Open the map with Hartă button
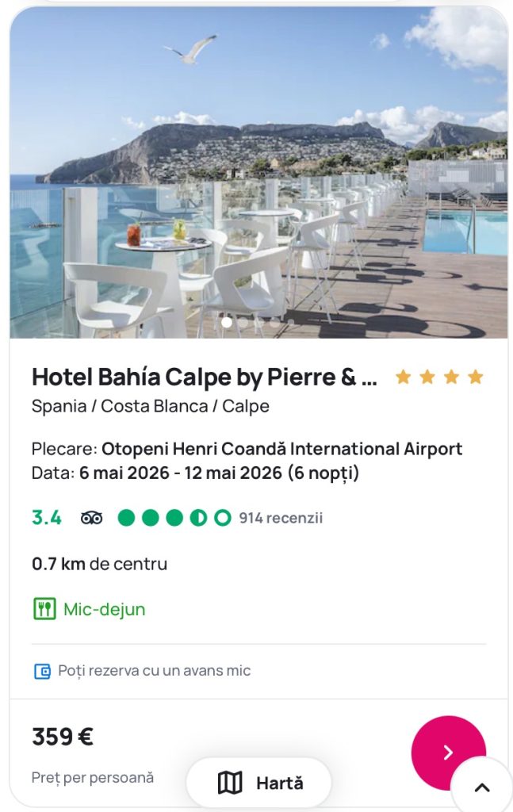Image resolution: width=513 pixels, height=812 pixels. click(258, 783)
